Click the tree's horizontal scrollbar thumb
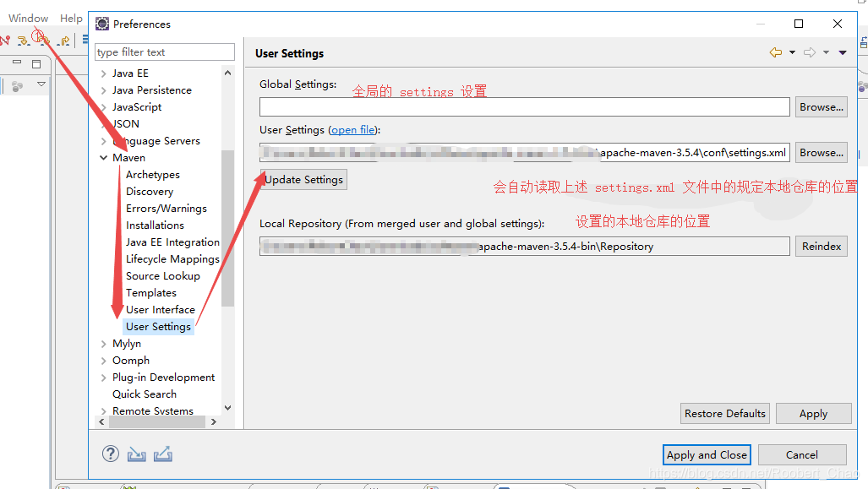The image size is (868, 489). (x=157, y=421)
